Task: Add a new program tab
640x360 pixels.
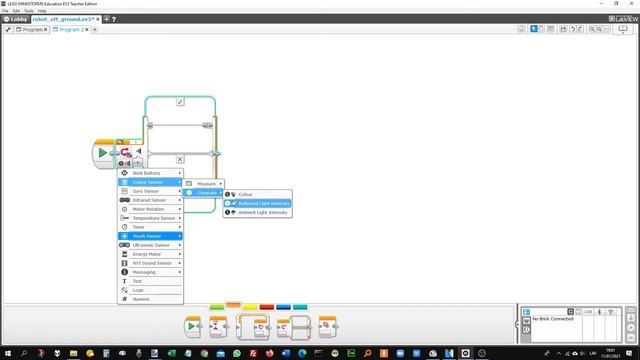Action: point(95,29)
